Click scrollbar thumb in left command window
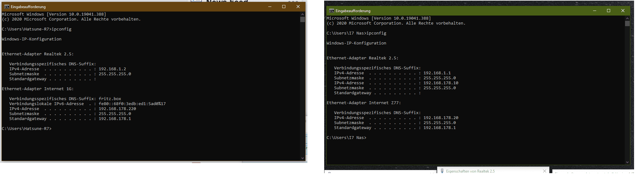Viewport: 644px width, 180px height. (x=302, y=19)
